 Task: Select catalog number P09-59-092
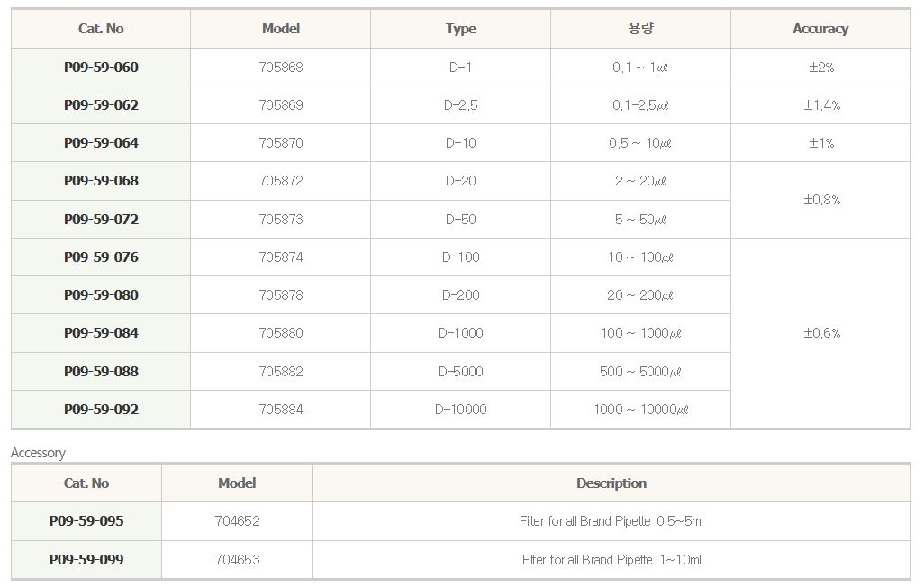point(101,410)
